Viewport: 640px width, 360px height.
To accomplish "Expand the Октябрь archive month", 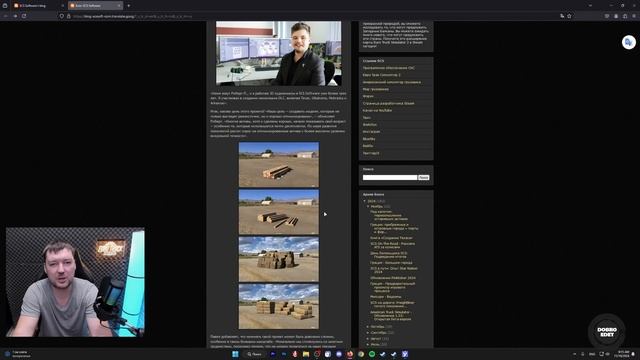I will tap(368, 327).
